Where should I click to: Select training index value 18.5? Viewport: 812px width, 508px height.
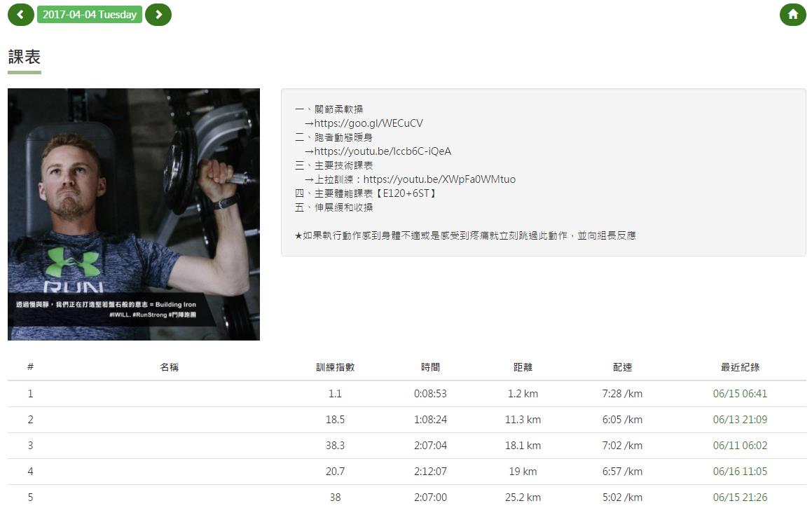335,420
